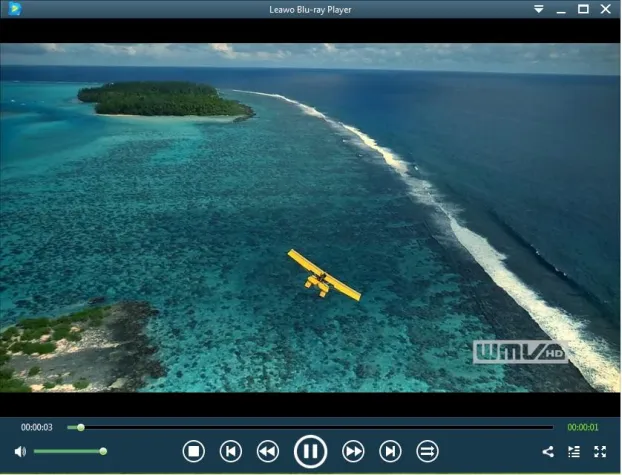Open the title bar dropdown menu
Viewport: 622px width, 475px height.
[539, 9]
